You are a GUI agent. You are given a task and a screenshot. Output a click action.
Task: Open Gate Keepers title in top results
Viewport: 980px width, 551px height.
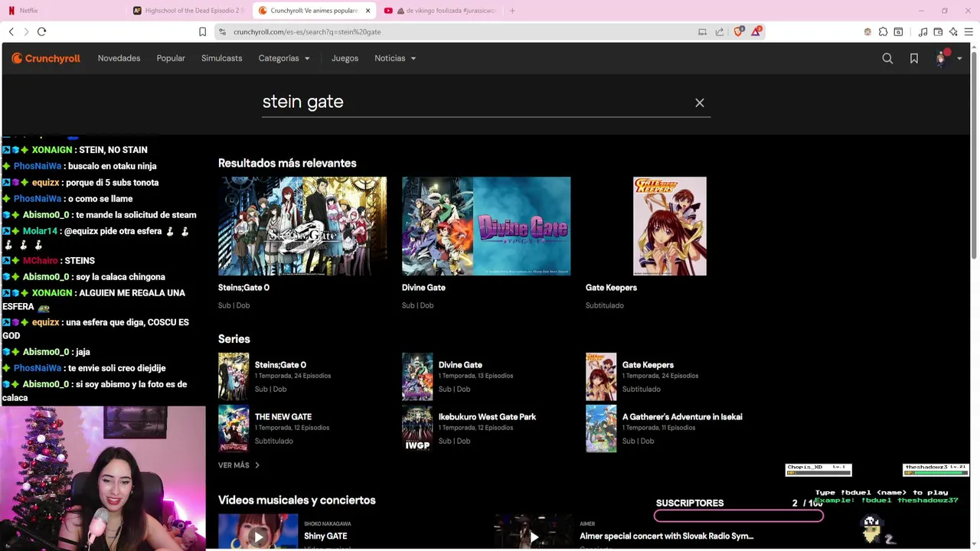point(611,288)
